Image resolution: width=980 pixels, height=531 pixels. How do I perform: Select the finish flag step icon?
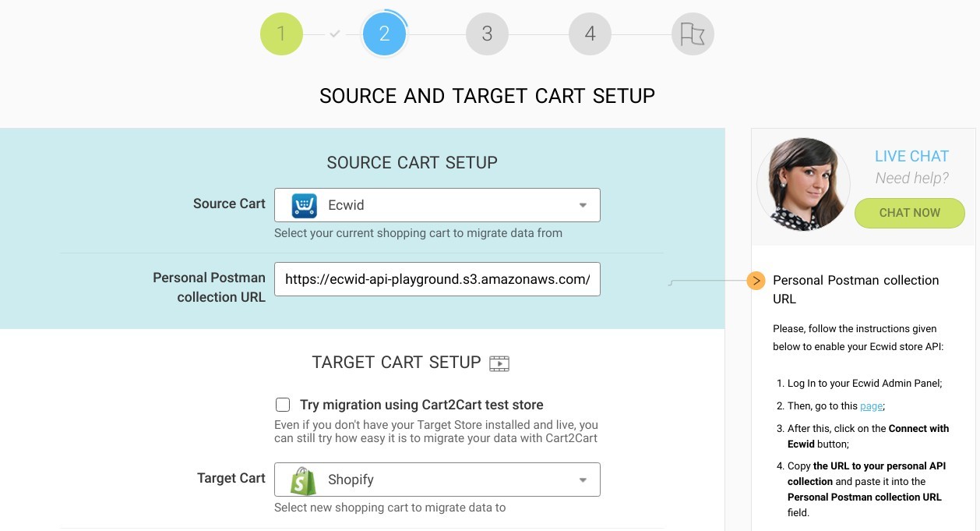pos(693,34)
